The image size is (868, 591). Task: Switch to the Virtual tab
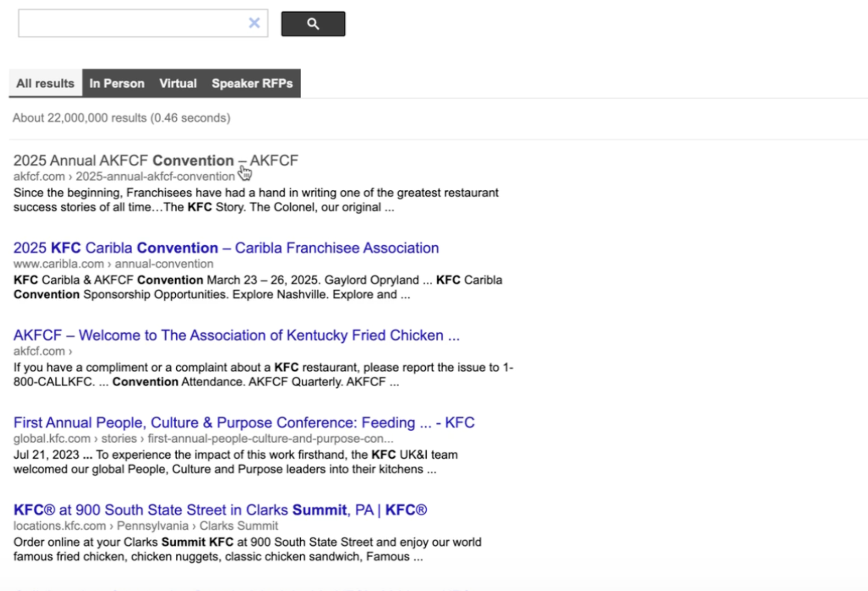point(178,83)
